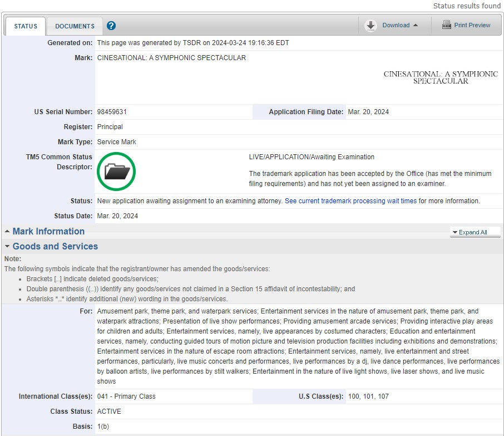Click the CINESATIONAL mark drawing image
504x436 pixels.
tap(441, 77)
